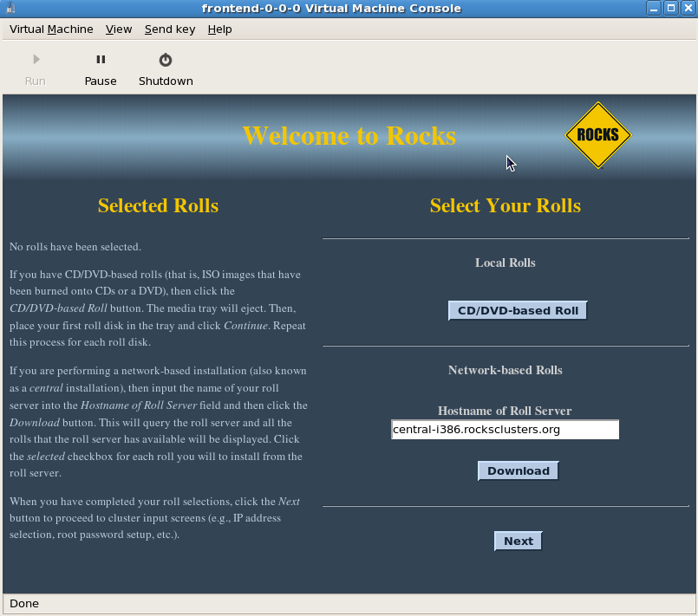Click the 'Selected Rolls' heading
The image size is (698, 616).
(158, 205)
